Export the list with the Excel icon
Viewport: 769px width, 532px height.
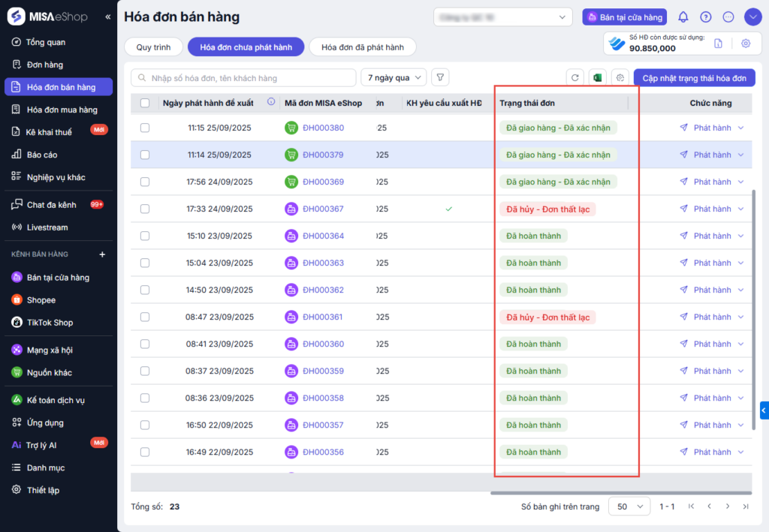pyautogui.click(x=598, y=77)
